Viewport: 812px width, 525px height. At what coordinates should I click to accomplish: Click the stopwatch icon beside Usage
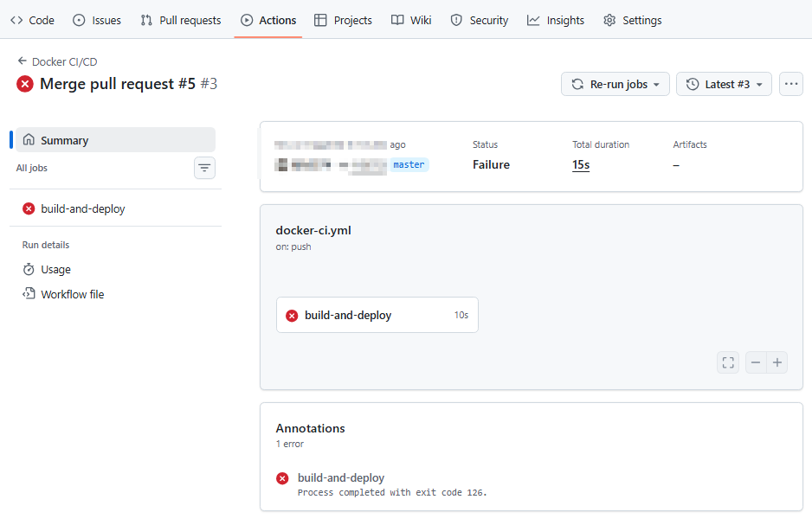[29, 270]
